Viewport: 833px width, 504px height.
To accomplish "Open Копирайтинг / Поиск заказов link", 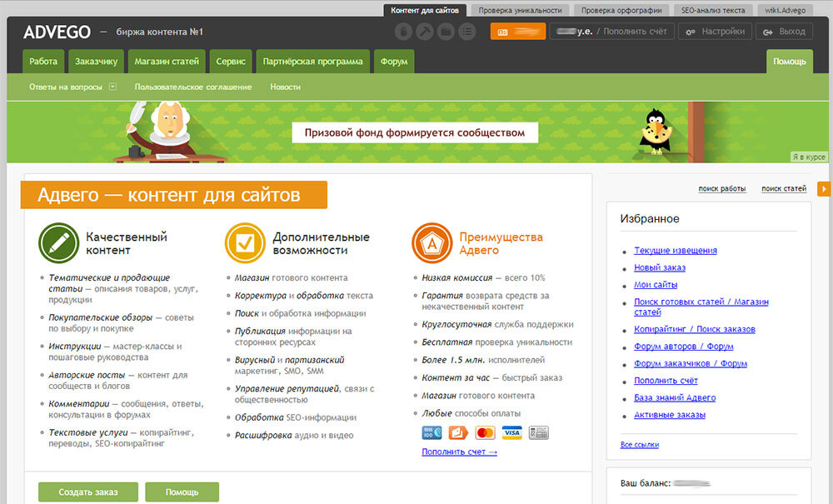I will pyautogui.click(x=695, y=329).
